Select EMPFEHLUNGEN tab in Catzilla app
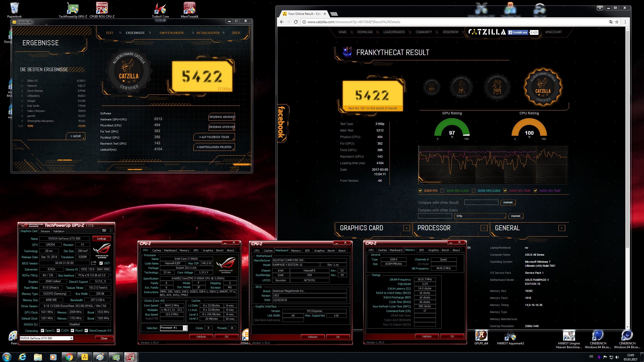The width and height of the screenshot is (644, 362). click(172, 33)
